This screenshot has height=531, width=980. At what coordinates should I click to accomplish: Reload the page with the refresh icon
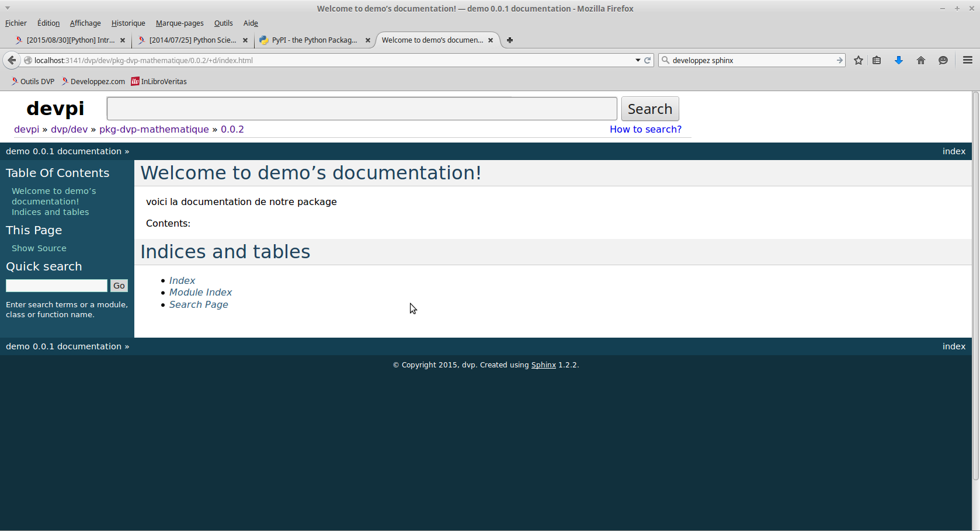(647, 60)
